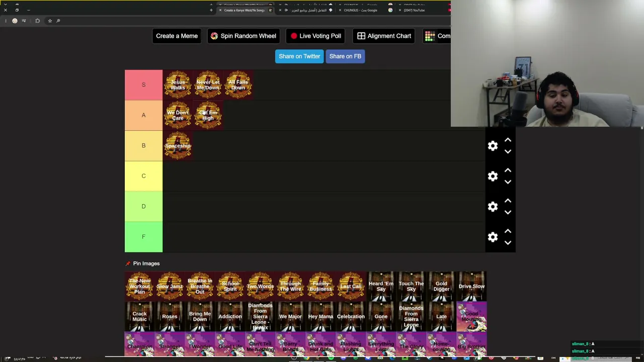Select We Don't Care in A tier

pyautogui.click(x=178, y=115)
